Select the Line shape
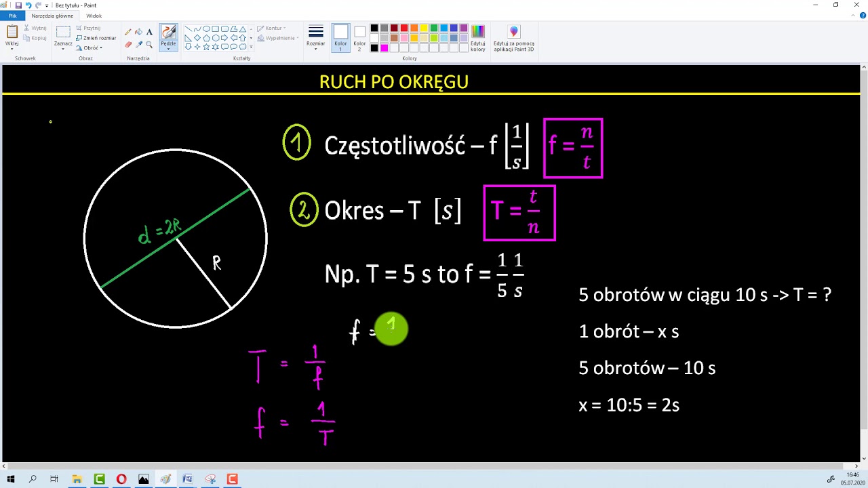 tap(189, 29)
